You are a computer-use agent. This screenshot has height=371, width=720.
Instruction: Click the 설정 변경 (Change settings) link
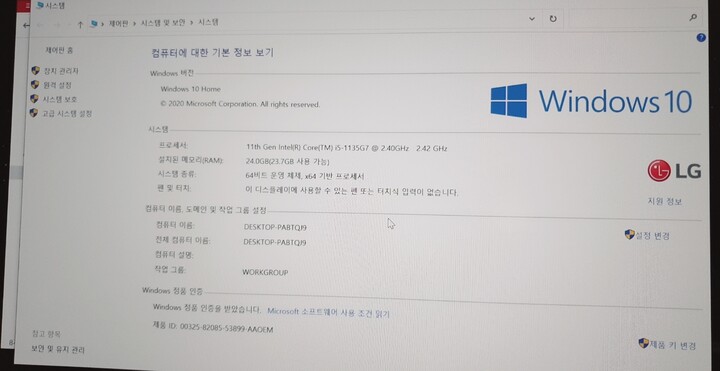tap(652, 236)
